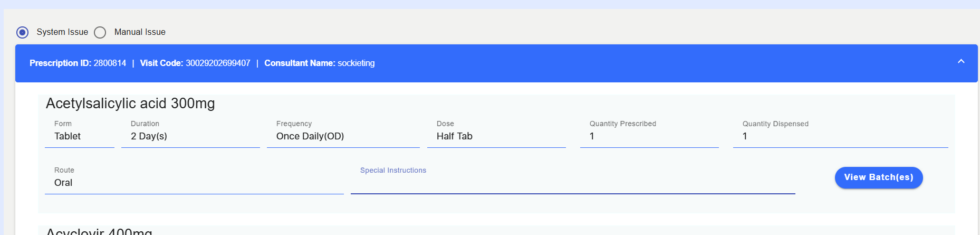
Task: Click the Visit Code 30029202699407 text
Action: pos(195,63)
